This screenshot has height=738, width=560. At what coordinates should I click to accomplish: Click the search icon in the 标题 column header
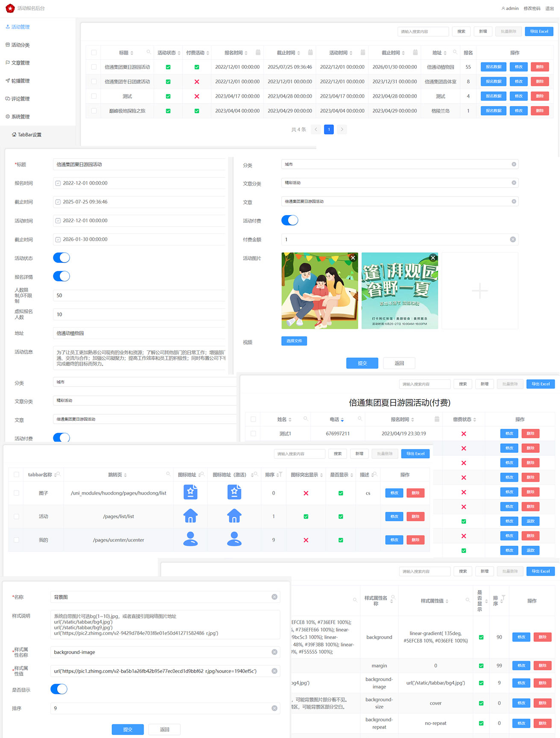coord(149,52)
